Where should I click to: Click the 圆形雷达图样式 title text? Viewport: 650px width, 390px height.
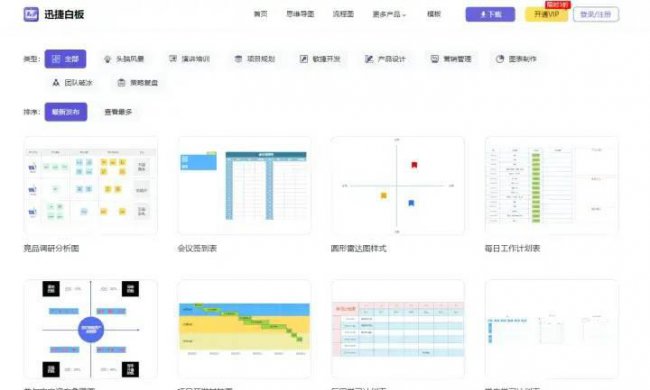[x=359, y=248]
